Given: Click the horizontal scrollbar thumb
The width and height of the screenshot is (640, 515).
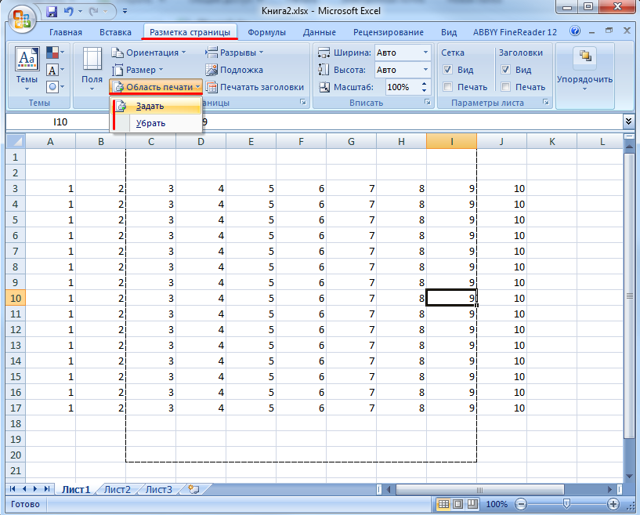Looking at the screenshot, I should (480, 489).
